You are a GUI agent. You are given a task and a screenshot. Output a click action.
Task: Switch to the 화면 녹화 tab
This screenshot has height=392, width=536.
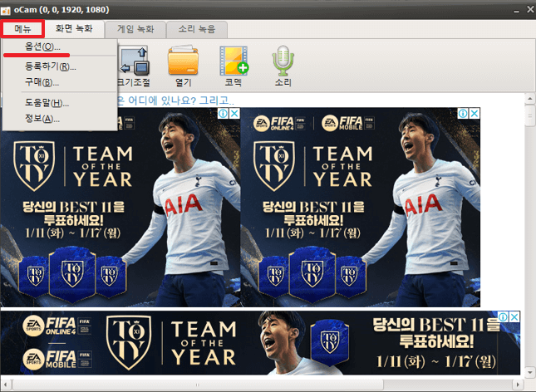click(74, 29)
